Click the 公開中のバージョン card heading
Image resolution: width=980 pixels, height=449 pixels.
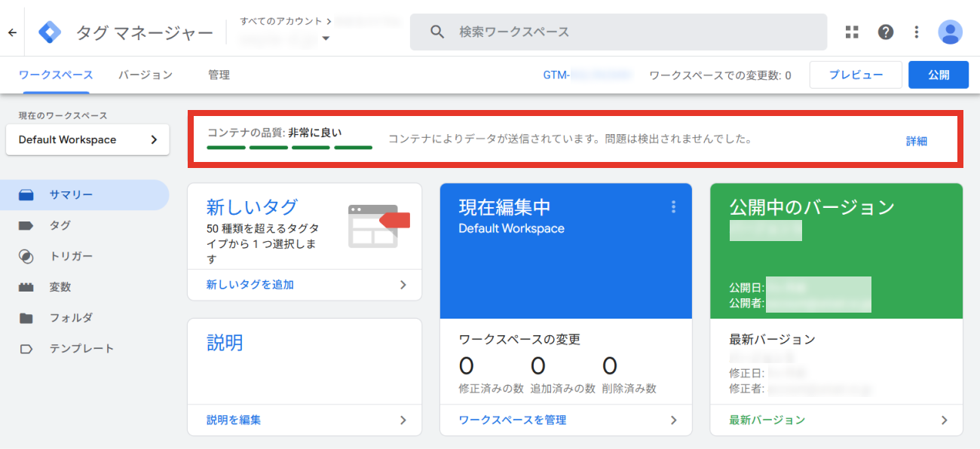tap(812, 207)
